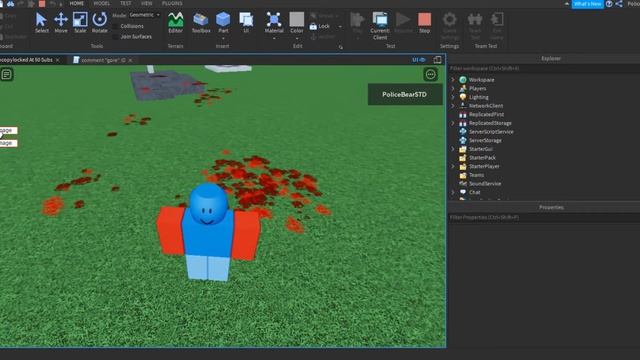Select SoundService in the Explorer
Image resolution: width=640 pixels, height=360 pixels.
(x=484, y=183)
